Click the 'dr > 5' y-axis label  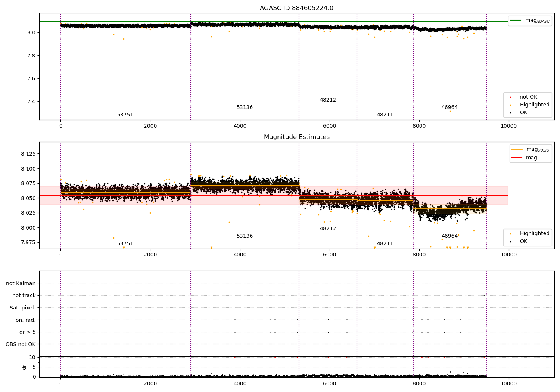click(28, 332)
